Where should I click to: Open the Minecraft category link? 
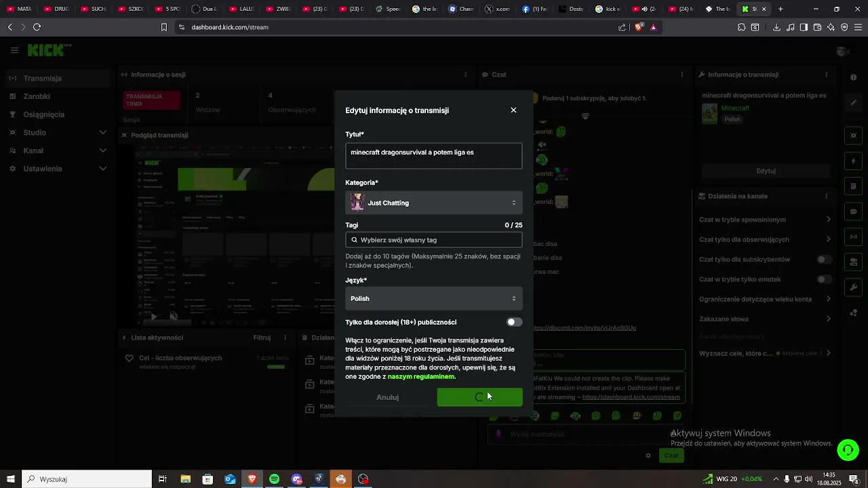pyautogui.click(x=735, y=108)
